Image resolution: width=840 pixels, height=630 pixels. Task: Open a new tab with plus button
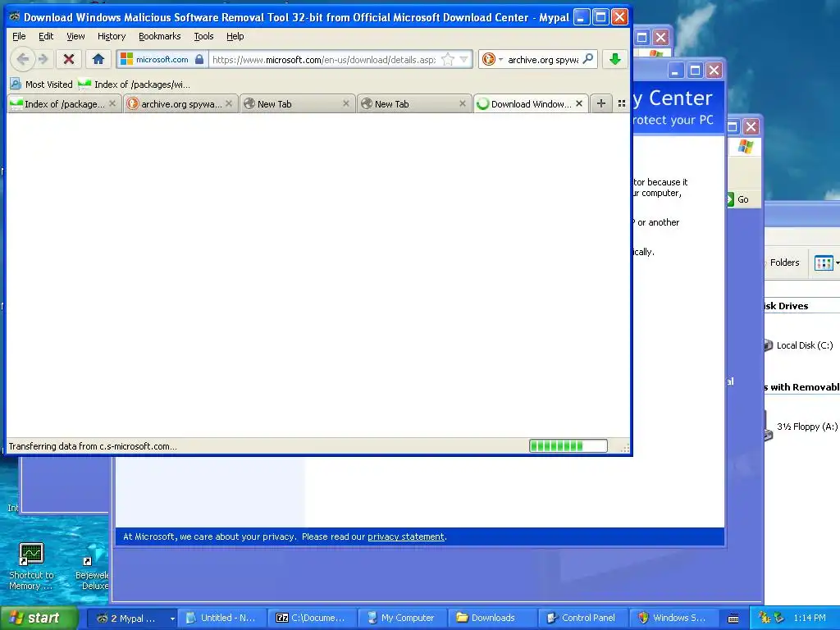[x=601, y=103]
